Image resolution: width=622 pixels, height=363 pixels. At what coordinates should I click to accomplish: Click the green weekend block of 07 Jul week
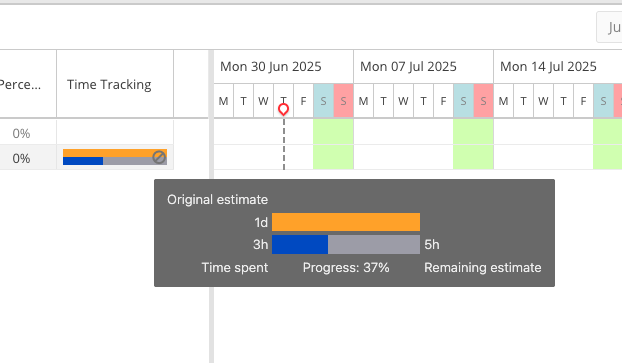(473, 144)
